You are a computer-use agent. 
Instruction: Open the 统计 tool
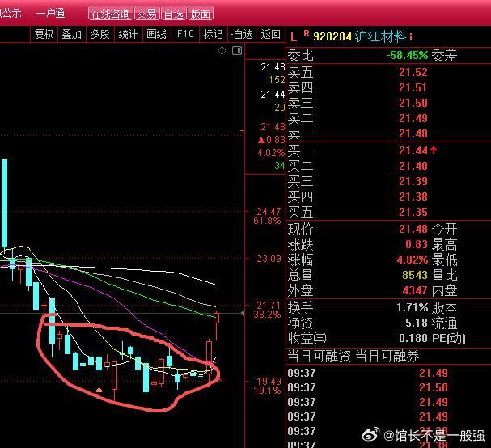[x=128, y=34]
